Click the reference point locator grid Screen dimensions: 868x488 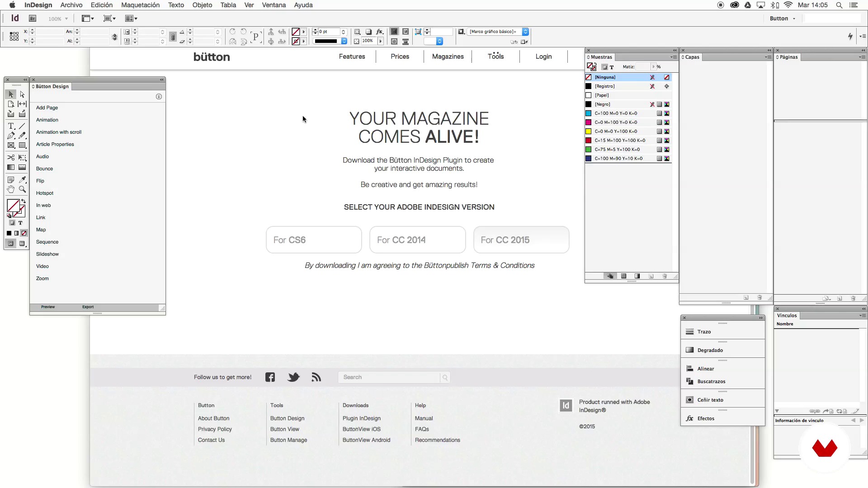tap(14, 36)
